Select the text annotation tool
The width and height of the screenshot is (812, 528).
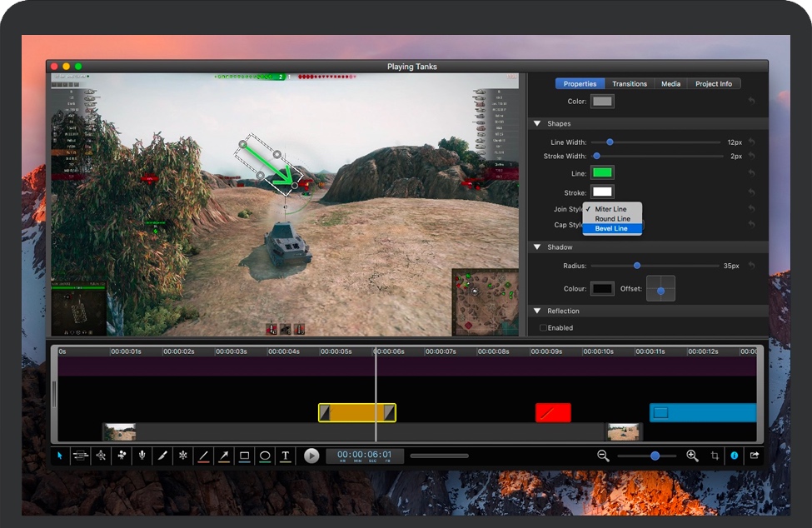286,456
